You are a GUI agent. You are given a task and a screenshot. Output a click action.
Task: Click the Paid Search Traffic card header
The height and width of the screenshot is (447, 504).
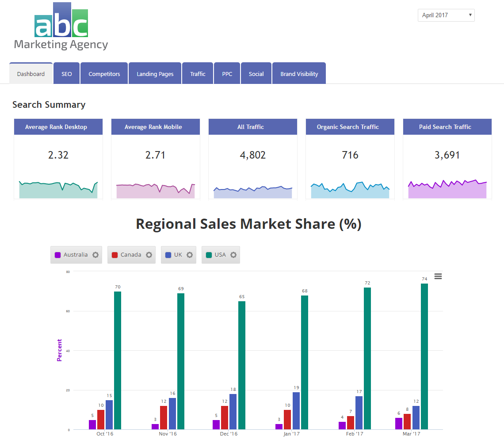447,127
